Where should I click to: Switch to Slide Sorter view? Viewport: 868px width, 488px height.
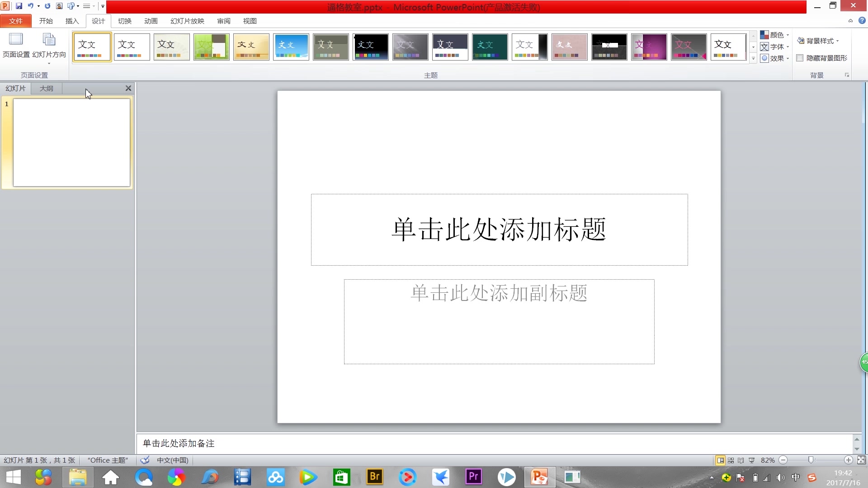pos(731,460)
